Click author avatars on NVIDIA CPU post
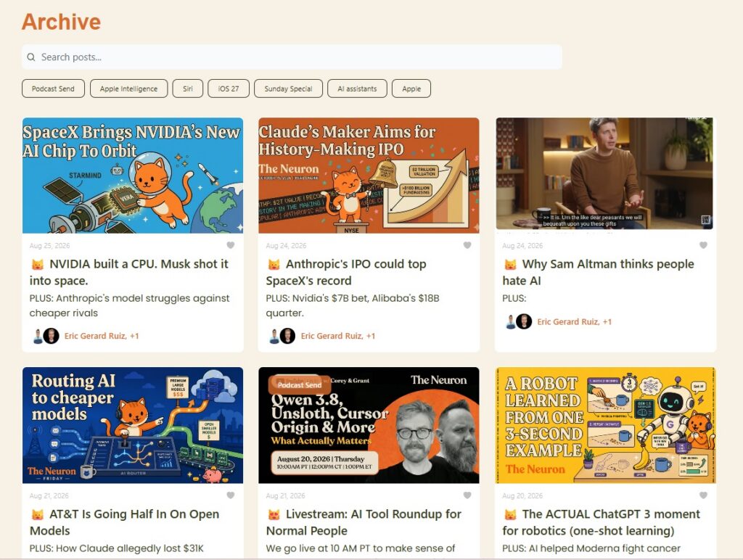This screenshot has width=743, height=560. coord(46,336)
